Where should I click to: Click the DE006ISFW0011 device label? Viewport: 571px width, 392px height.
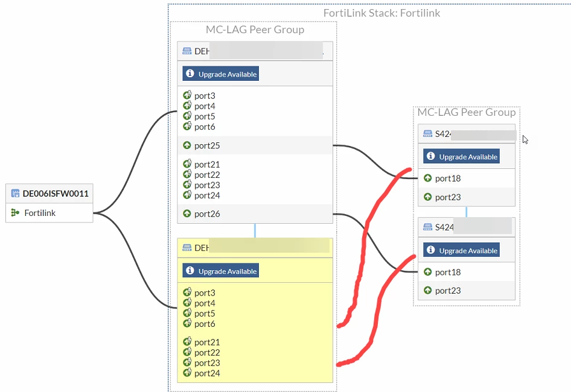pyautogui.click(x=56, y=193)
